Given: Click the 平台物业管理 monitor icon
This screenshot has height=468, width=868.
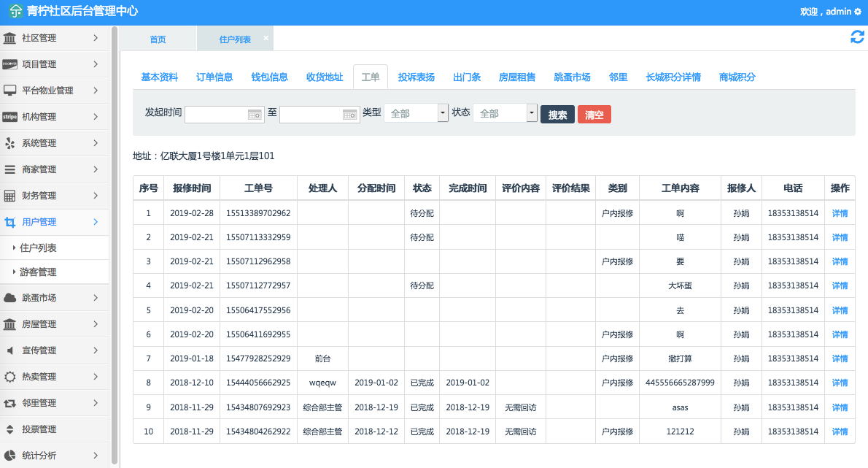Looking at the screenshot, I should coord(9,91).
